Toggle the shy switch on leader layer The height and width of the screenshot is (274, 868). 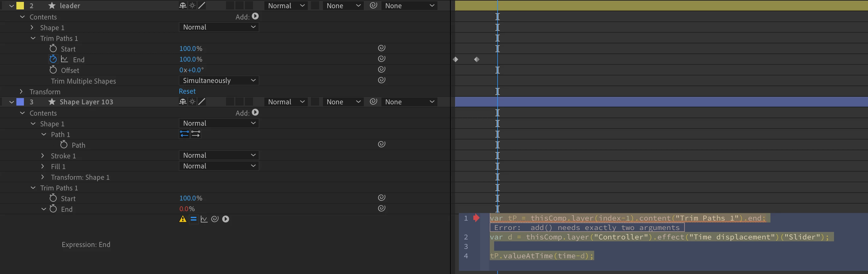pos(183,5)
